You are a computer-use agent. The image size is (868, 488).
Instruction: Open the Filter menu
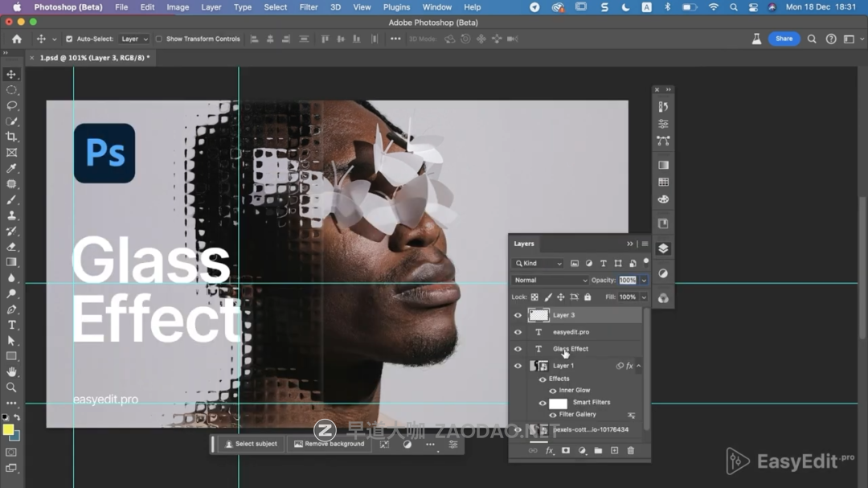pos(309,7)
